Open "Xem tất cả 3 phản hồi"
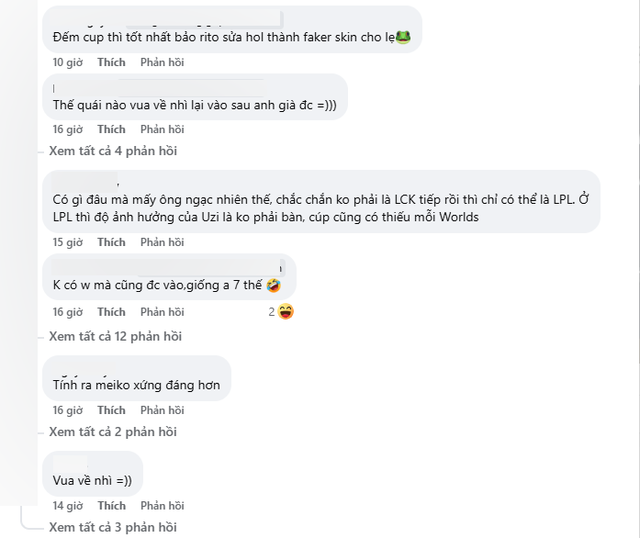The width and height of the screenshot is (640, 538). pyautogui.click(x=112, y=527)
